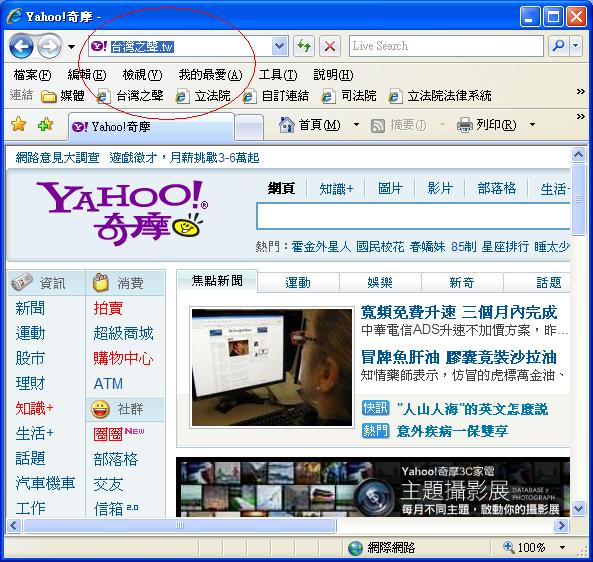Open the zoom level dropdown arrow

pos(562,547)
